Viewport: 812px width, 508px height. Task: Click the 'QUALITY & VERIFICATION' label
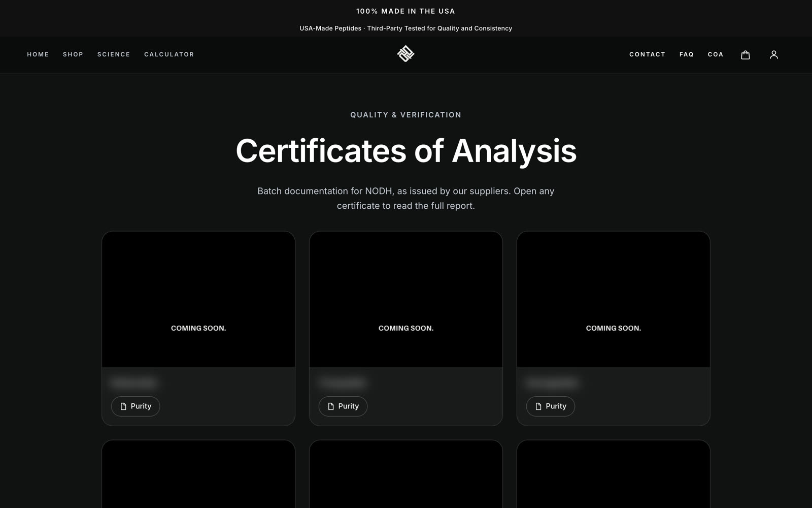coord(406,115)
